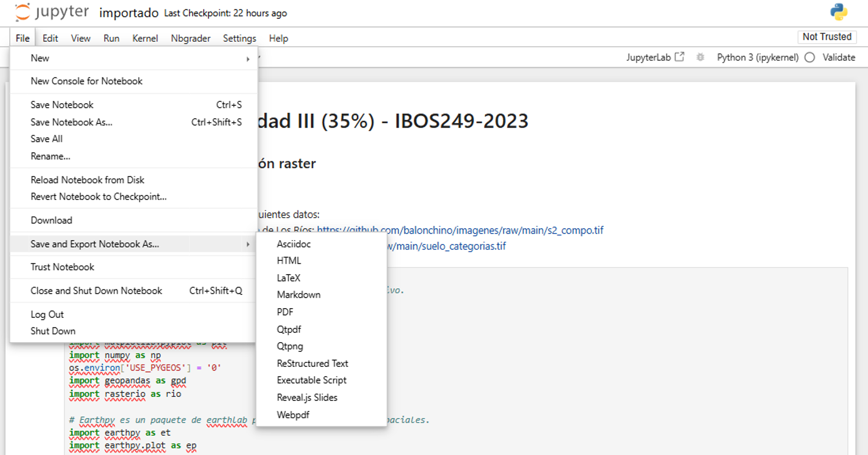Click the Python logo icon
Image resolution: width=868 pixels, height=455 pixels.
click(x=838, y=12)
